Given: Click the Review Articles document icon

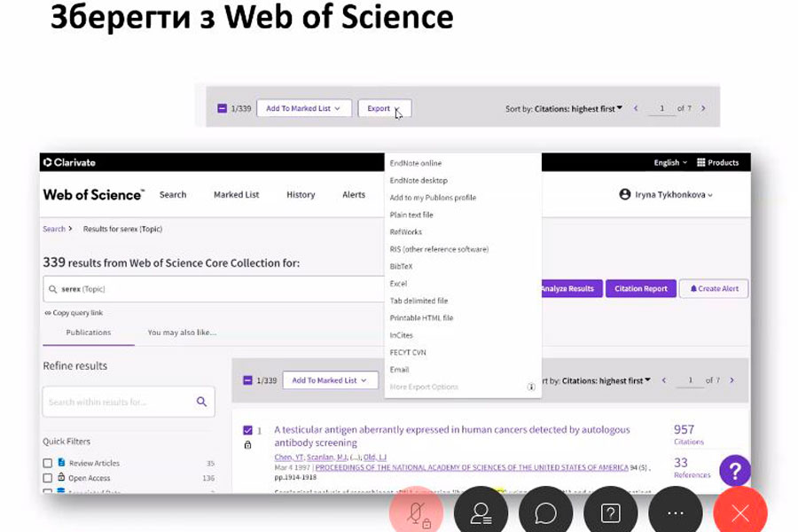Looking at the screenshot, I should pyautogui.click(x=61, y=462).
